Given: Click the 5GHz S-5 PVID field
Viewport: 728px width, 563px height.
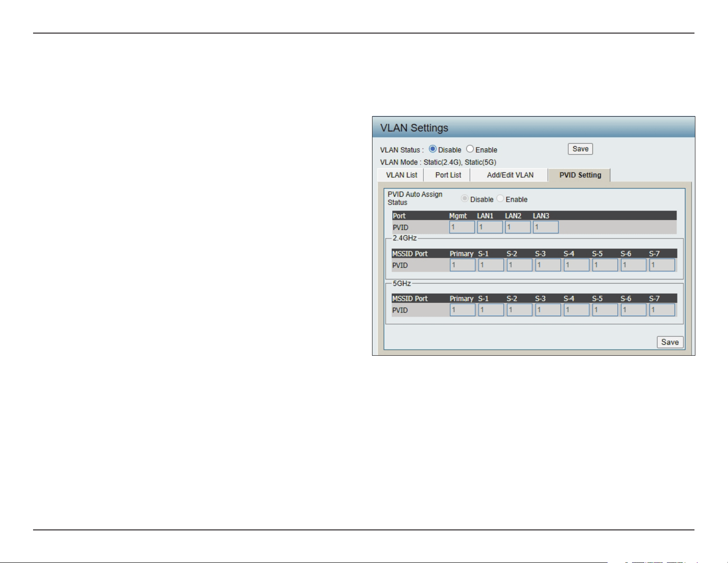Looking at the screenshot, I should 605,310.
